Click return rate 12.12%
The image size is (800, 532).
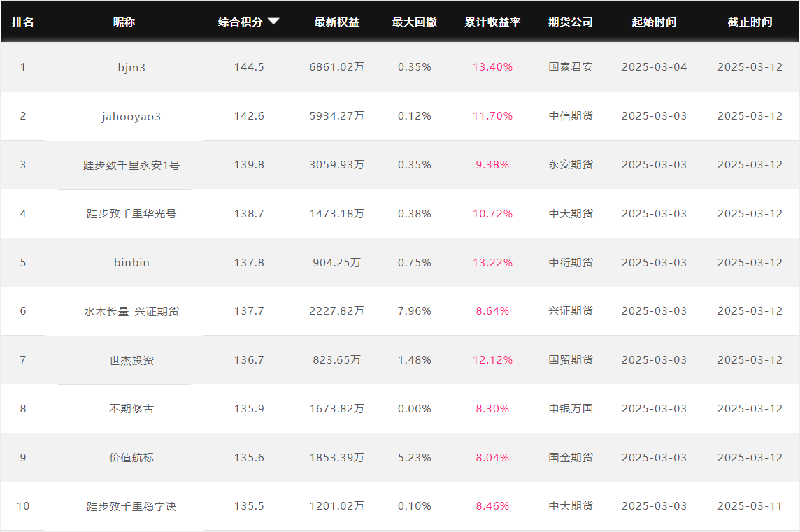coord(492,359)
